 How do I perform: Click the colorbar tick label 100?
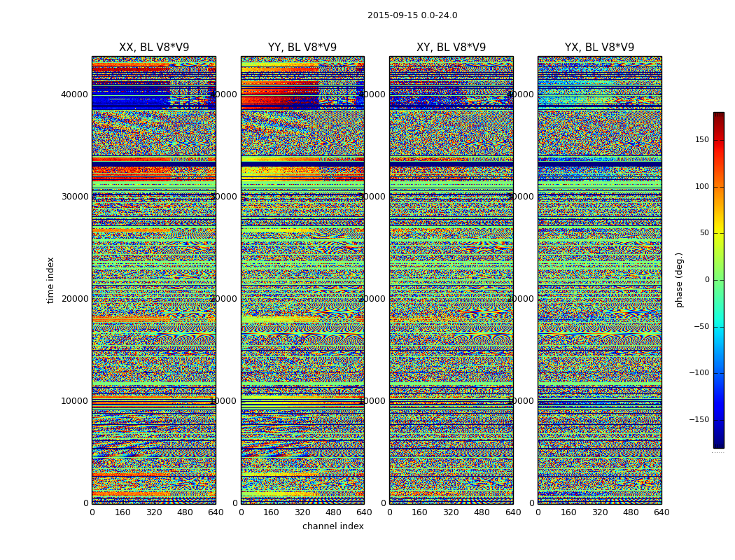click(702, 186)
